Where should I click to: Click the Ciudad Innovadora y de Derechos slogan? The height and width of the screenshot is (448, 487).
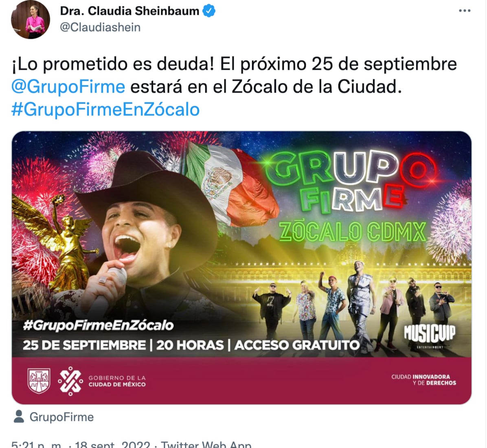[x=423, y=380]
